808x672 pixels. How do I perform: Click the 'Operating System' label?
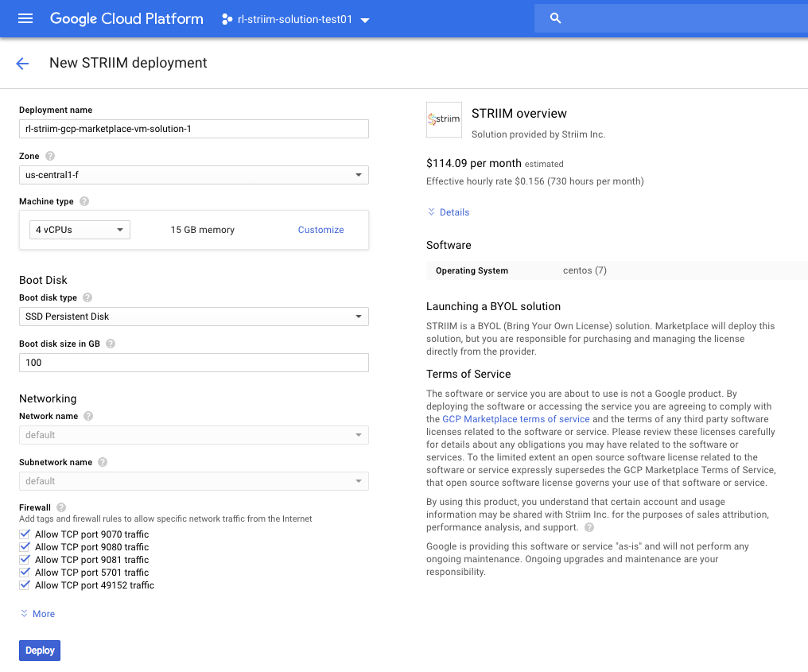[472, 270]
